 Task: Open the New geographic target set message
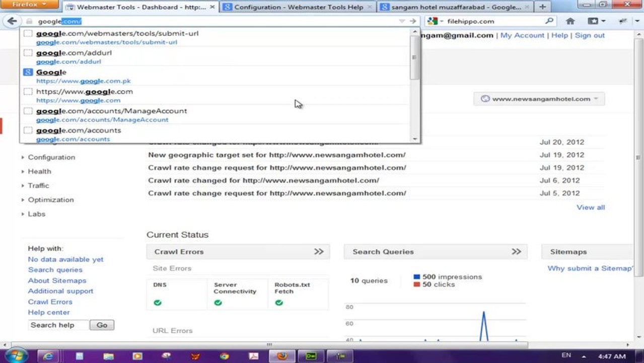point(276,155)
